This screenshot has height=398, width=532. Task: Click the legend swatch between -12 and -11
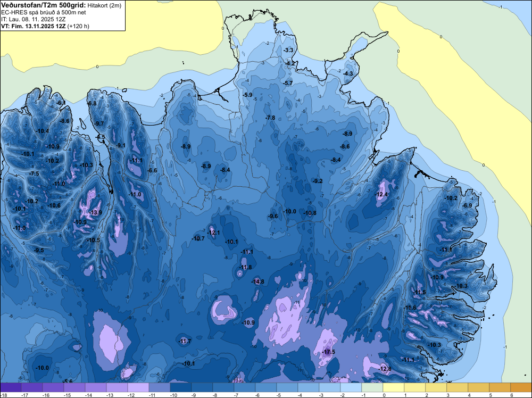point(138,388)
